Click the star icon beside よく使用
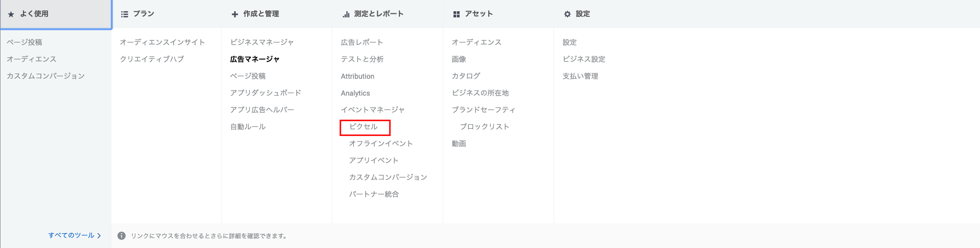980x248 pixels. (11, 14)
